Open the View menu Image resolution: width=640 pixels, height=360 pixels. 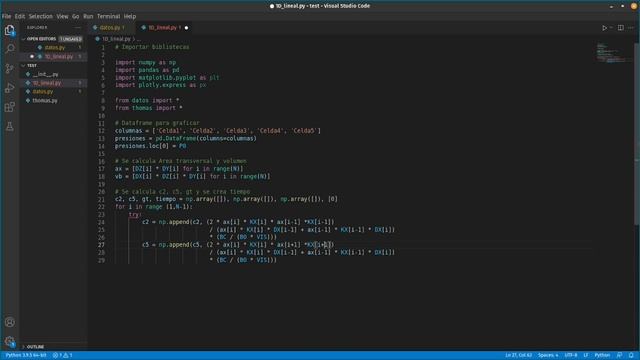pos(62,16)
